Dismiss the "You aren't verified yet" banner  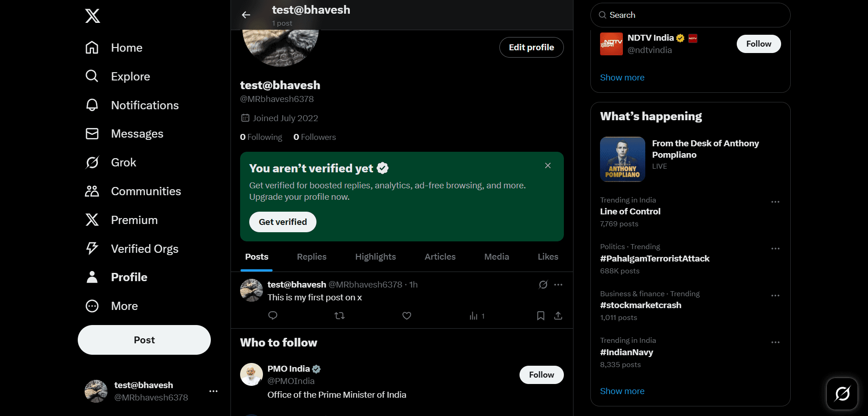[548, 165]
